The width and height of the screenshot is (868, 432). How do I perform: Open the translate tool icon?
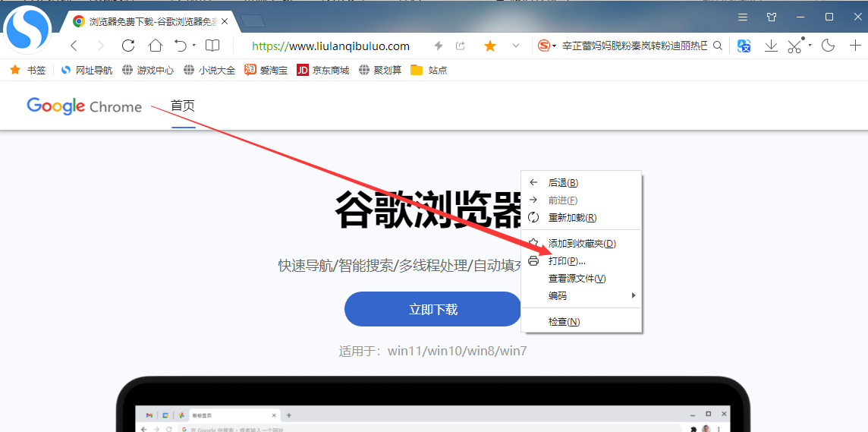click(744, 46)
